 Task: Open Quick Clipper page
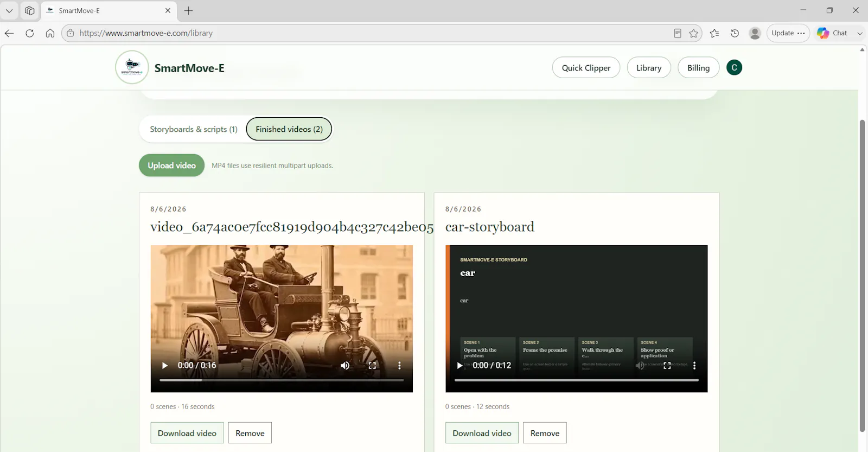586,67
